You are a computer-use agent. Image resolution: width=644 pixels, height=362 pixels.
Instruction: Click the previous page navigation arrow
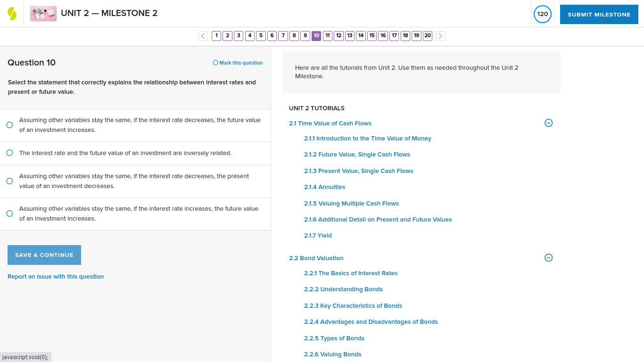point(203,36)
